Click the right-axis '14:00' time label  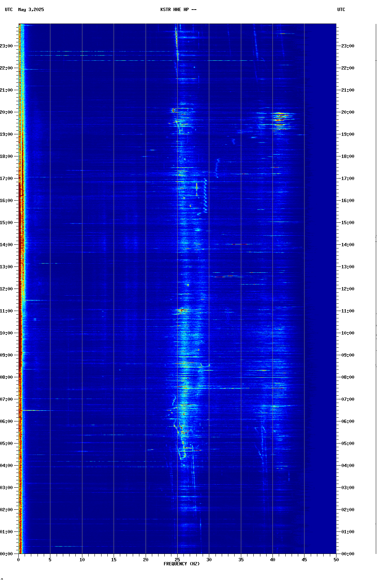(x=348, y=245)
